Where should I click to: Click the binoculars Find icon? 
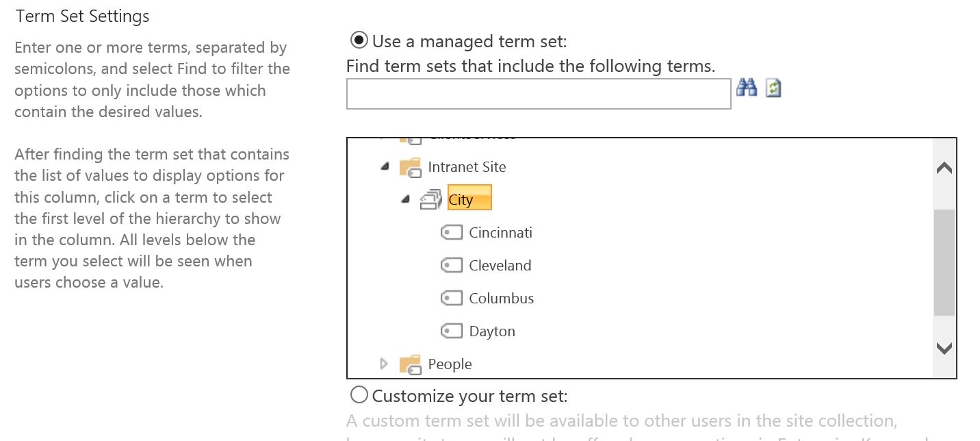click(x=746, y=88)
